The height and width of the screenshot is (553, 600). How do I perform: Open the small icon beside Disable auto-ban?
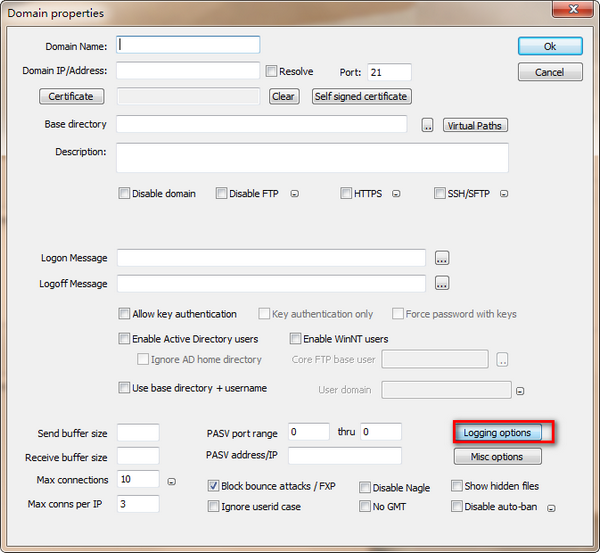(x=551, y=508)
